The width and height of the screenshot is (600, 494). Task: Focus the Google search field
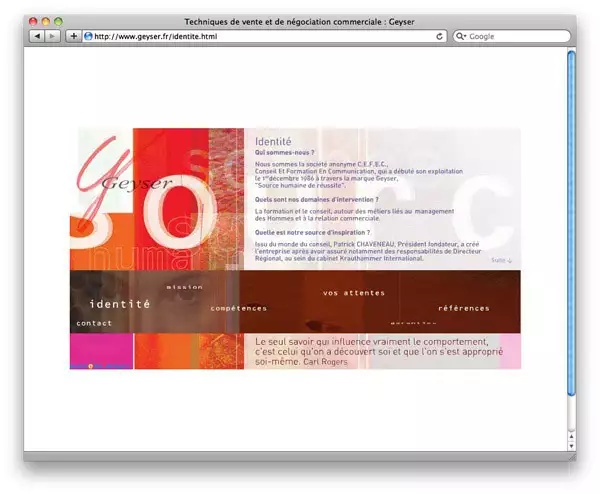coord(512,36)
